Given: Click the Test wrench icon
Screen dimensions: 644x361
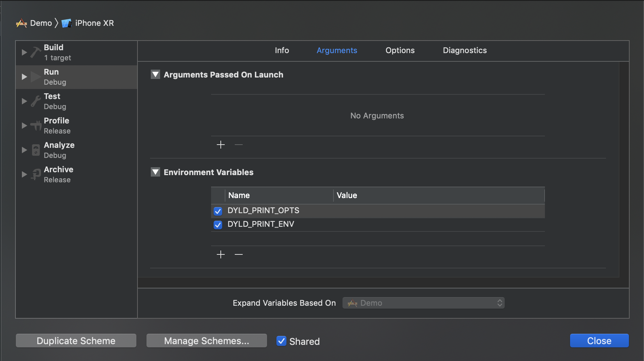Looking at the screenshot, I should [36, 101].
